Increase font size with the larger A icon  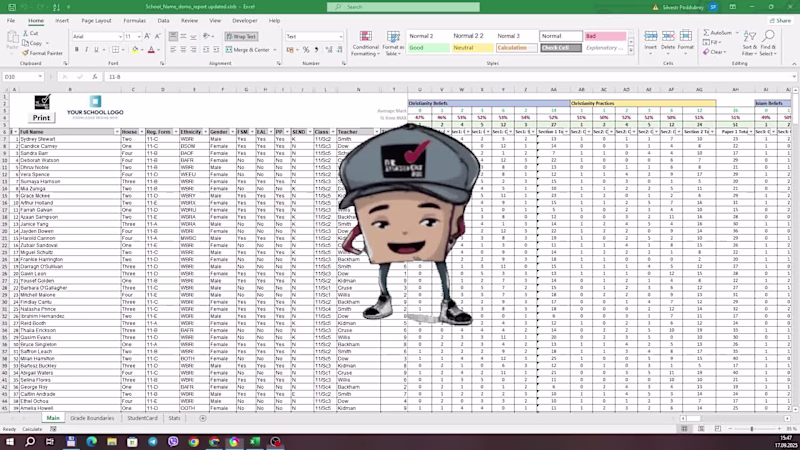tap(147, 36)
